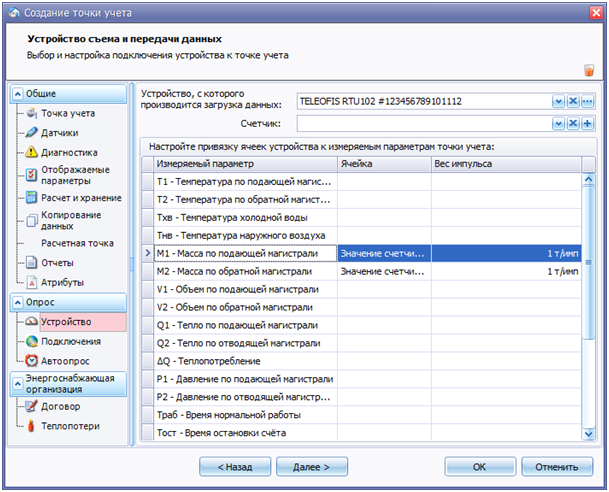Click the Отчеты report icon

coord(31,263)
